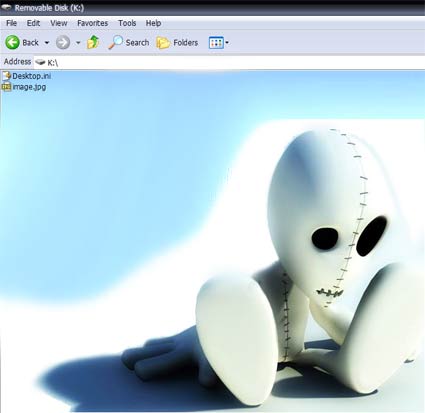Open the Tools menu
The height and width of the screenshot is (413, 425).
coord(127,23)
